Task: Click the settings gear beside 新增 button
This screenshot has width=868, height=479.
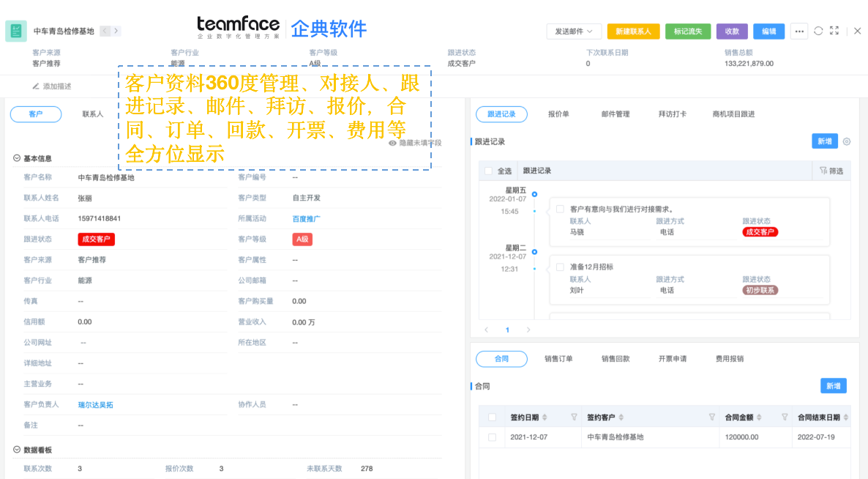Action: 847,141
